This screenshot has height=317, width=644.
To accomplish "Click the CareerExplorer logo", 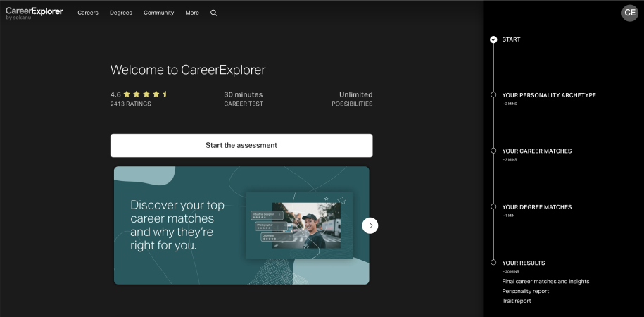I will coord(34,12).
